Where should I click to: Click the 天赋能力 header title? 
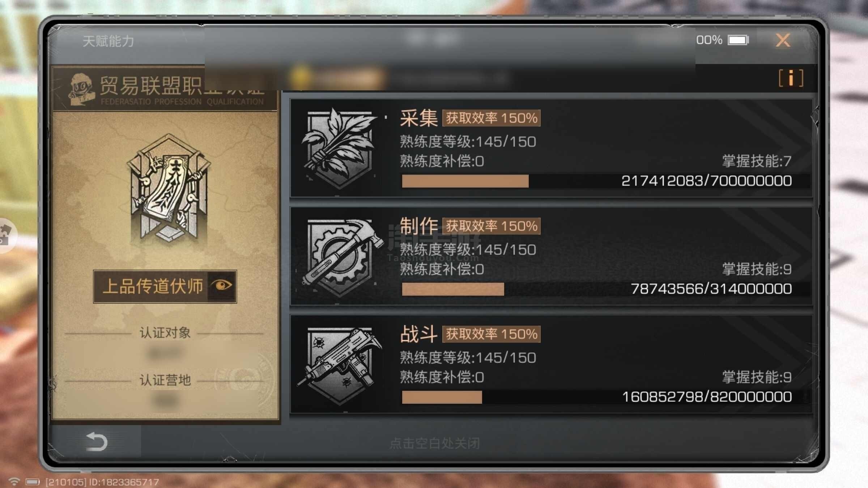(x=108, y=41)
